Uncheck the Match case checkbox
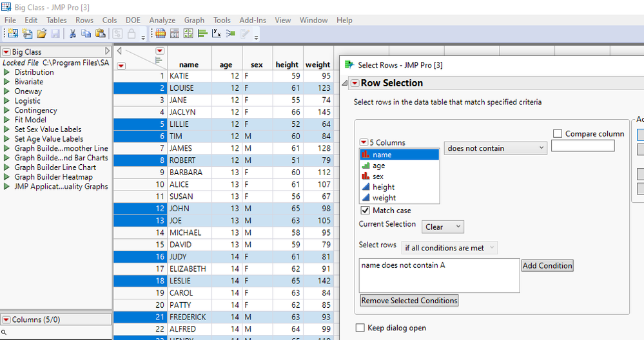Screen dimensions: 644x340 pyautogui.click(x=365, y=211)
